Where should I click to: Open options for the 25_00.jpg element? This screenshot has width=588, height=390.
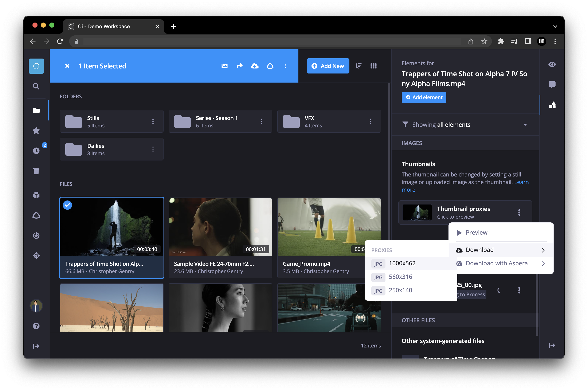point(519,290)
